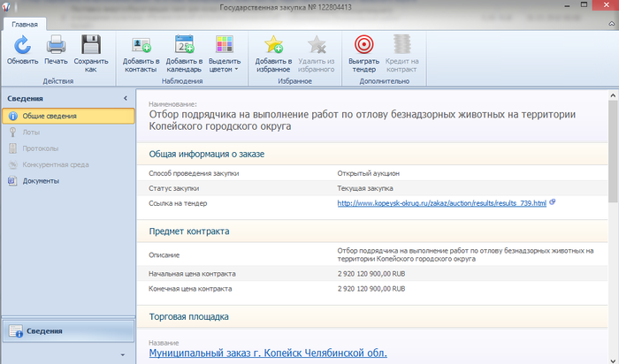
Task: Click Кредит на контракт coins icon
Action: (x=402, y=46)
